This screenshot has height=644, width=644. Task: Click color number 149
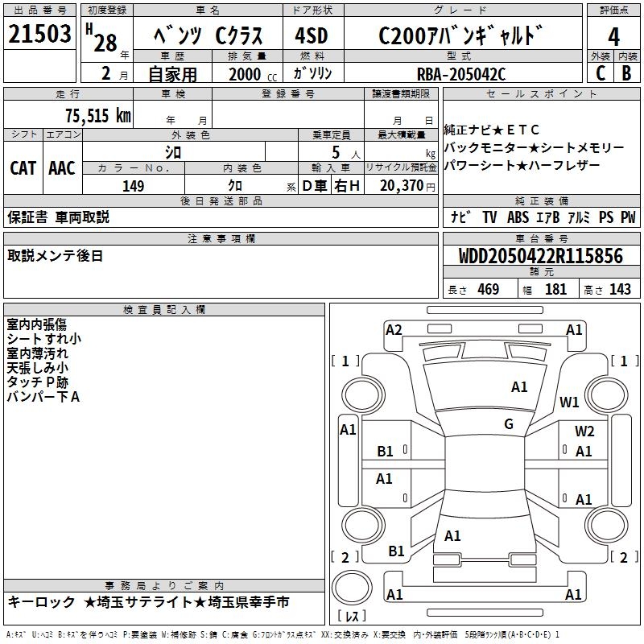[133, 186]
